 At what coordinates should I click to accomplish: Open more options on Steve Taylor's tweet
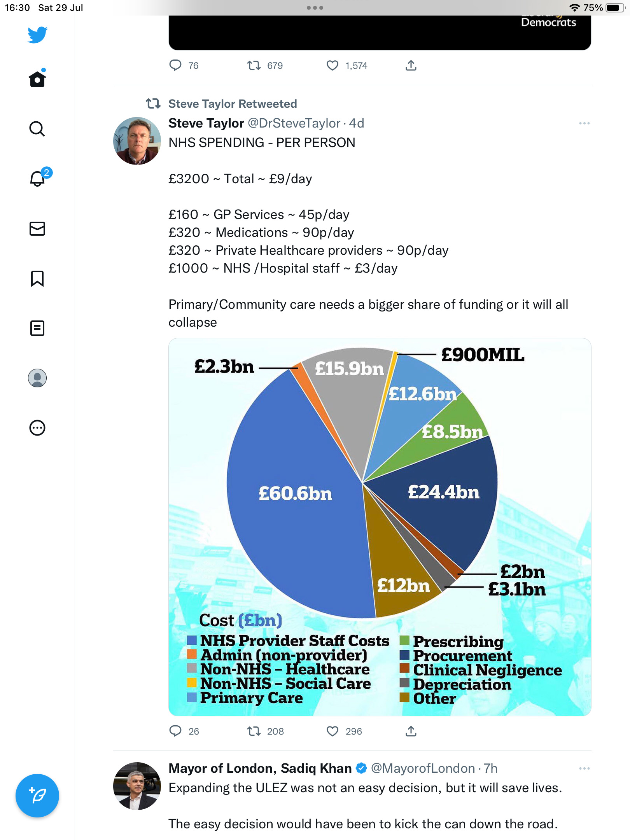point(584,123)
